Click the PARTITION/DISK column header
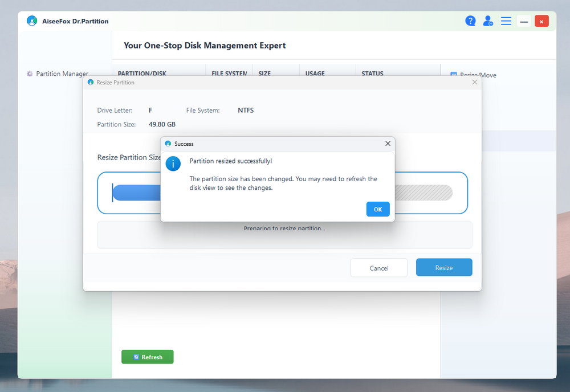Image resolution: width=570 pixels, height=392 pixels. coord(141,73)
